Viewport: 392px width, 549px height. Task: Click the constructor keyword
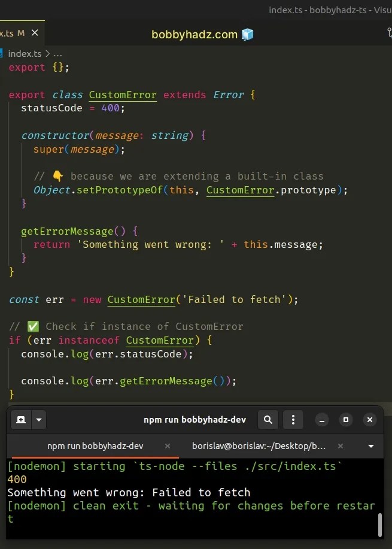point(55,135)
